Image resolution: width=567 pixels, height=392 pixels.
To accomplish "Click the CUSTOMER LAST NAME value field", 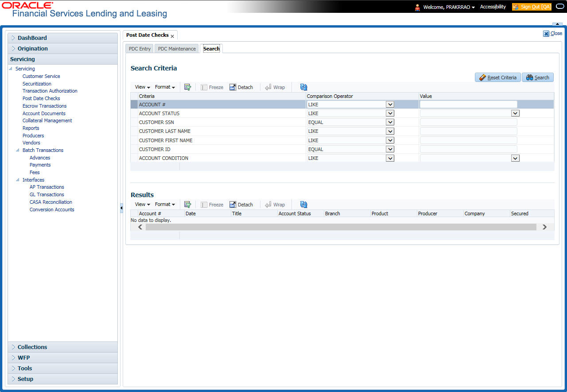I will point(468,131).
